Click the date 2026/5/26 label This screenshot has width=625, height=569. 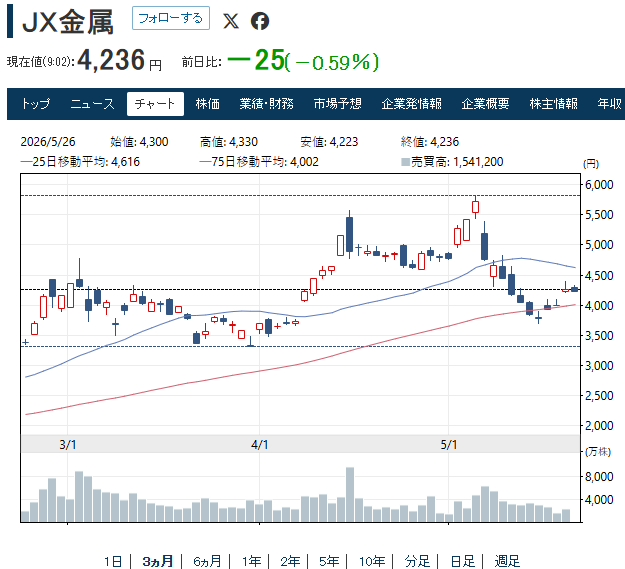tap(48, 142)
